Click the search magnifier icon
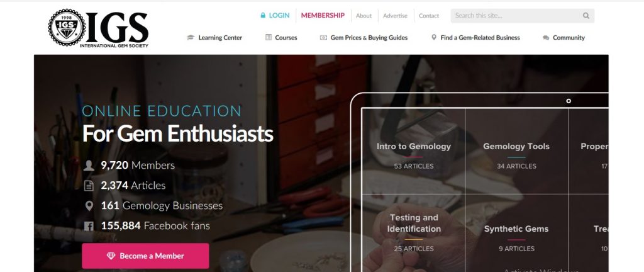Image resolution: width=644 pixels, height=272 pixels. click(586, 16)
